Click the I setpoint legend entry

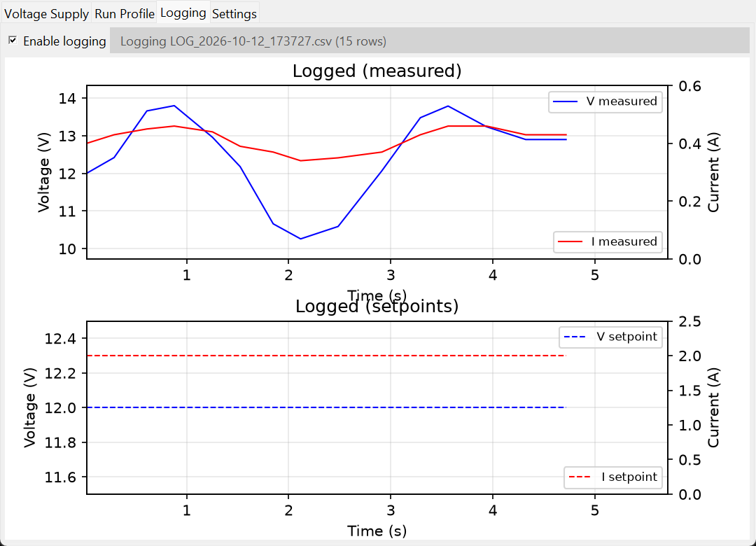[613, 477]
